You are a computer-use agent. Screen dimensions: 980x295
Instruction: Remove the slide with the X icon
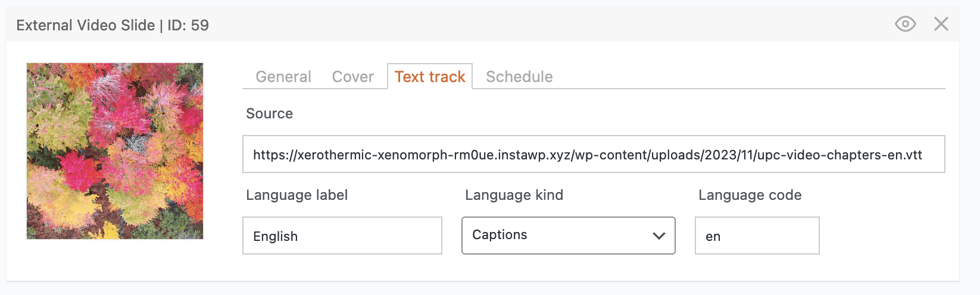point(941,24)
